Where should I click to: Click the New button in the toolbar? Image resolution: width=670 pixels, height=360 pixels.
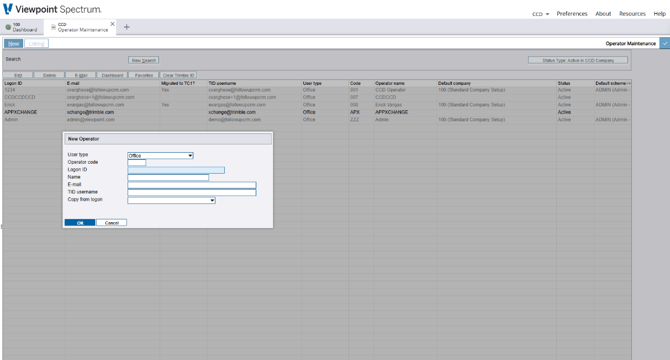(14, 44)
